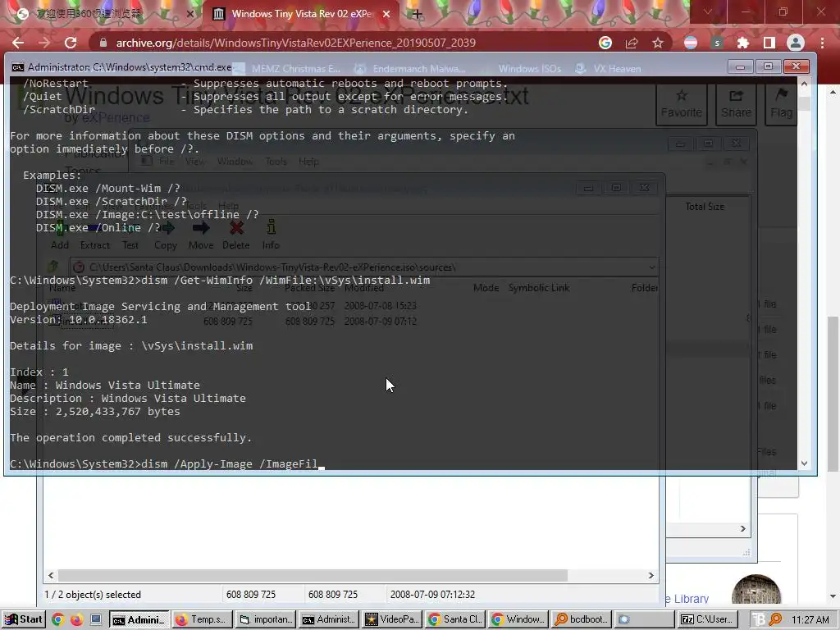Switch to Temp.s... Firefox taskbar button
The height and width of the screenshot is (630, 840).
(x=202, y=620)
